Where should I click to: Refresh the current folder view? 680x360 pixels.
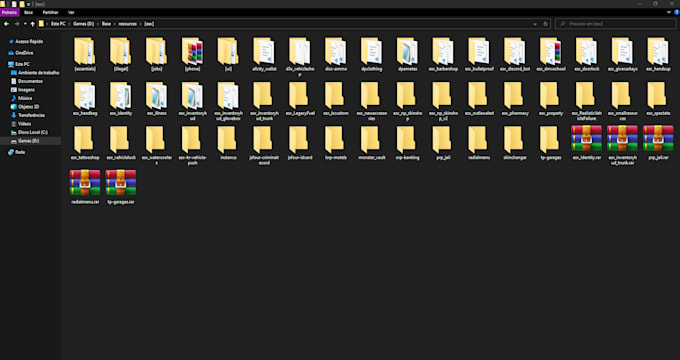[546, 24]
